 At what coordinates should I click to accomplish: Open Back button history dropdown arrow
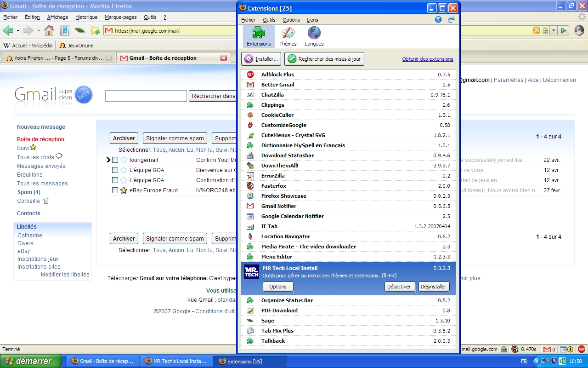pyautogui.click(x=18, y=31)
